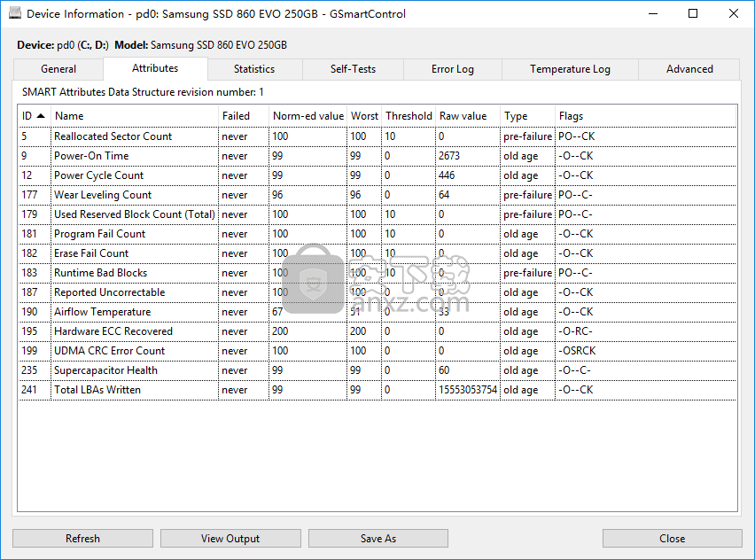
Task: Click the ID column sort arrow
Action: pyautogui.click(x=41, y=115)
